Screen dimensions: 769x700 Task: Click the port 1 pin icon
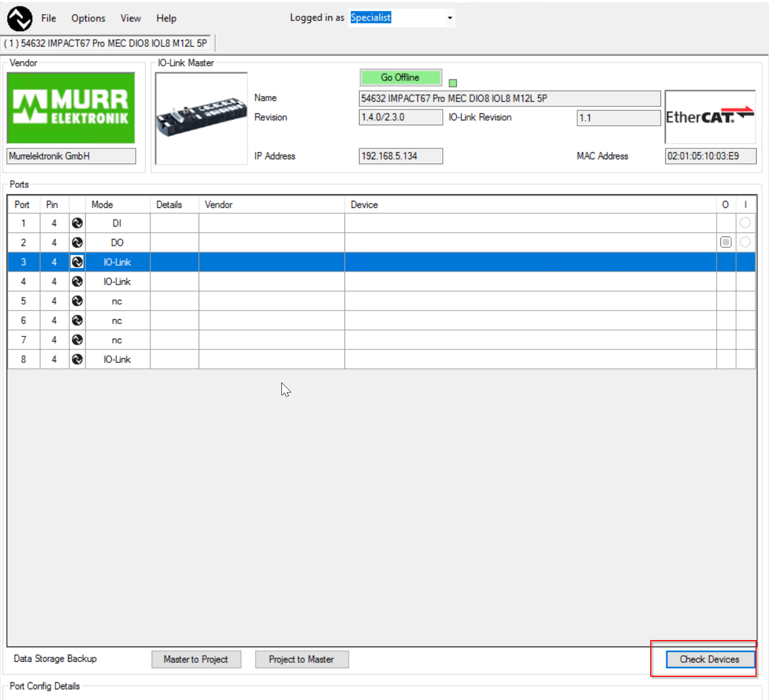77,223
